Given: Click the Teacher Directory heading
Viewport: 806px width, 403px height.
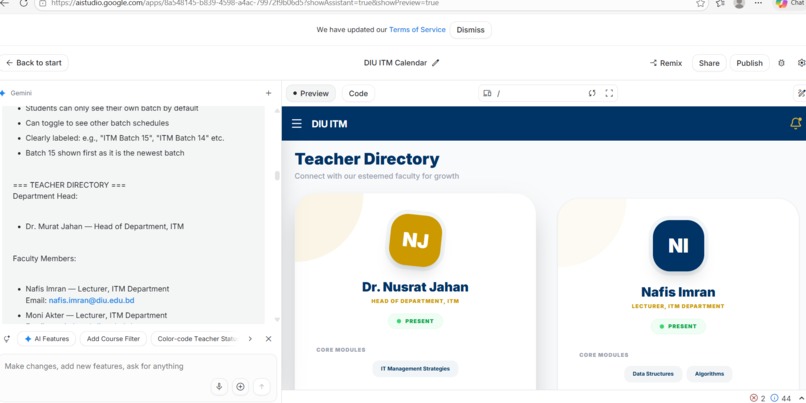Looking at the screenshot, I should click(367, 159).
